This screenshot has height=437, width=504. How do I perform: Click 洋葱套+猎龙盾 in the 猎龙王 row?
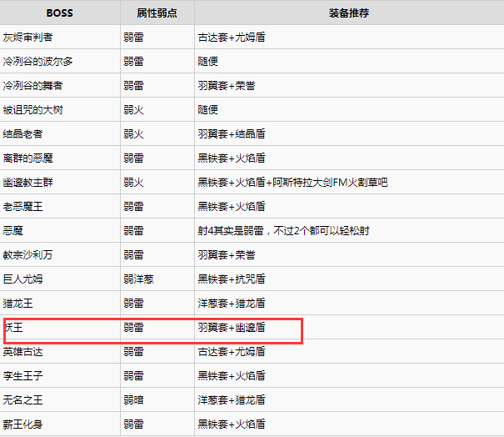[232, 303]
